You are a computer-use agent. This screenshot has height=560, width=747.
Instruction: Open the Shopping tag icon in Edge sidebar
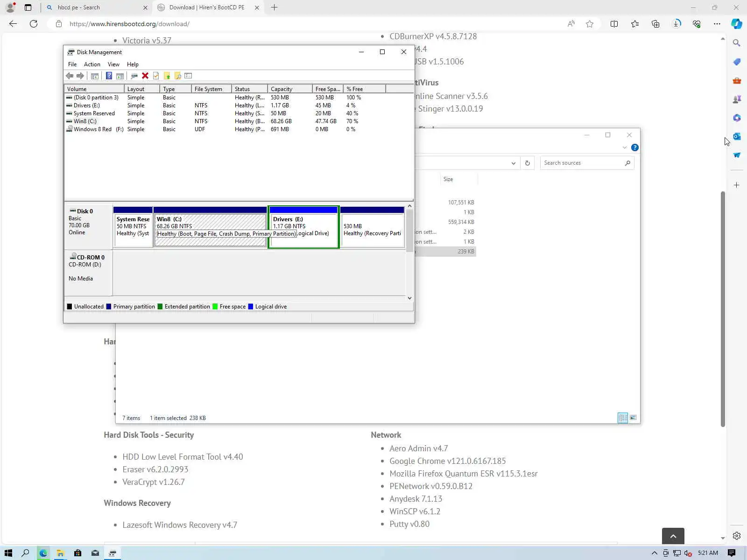coord(737,62)
